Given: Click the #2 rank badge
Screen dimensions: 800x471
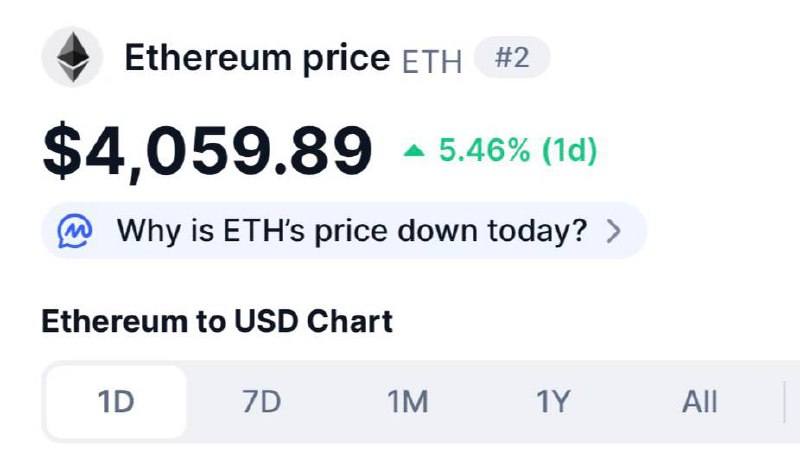Looking at the screenshot, I should (x=511, y=58).
